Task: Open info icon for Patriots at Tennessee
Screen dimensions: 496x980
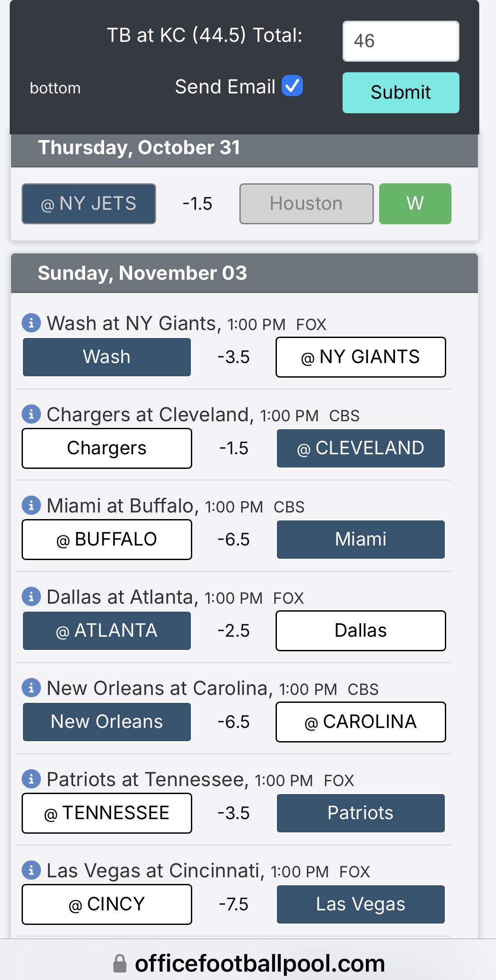Action: 31,779
